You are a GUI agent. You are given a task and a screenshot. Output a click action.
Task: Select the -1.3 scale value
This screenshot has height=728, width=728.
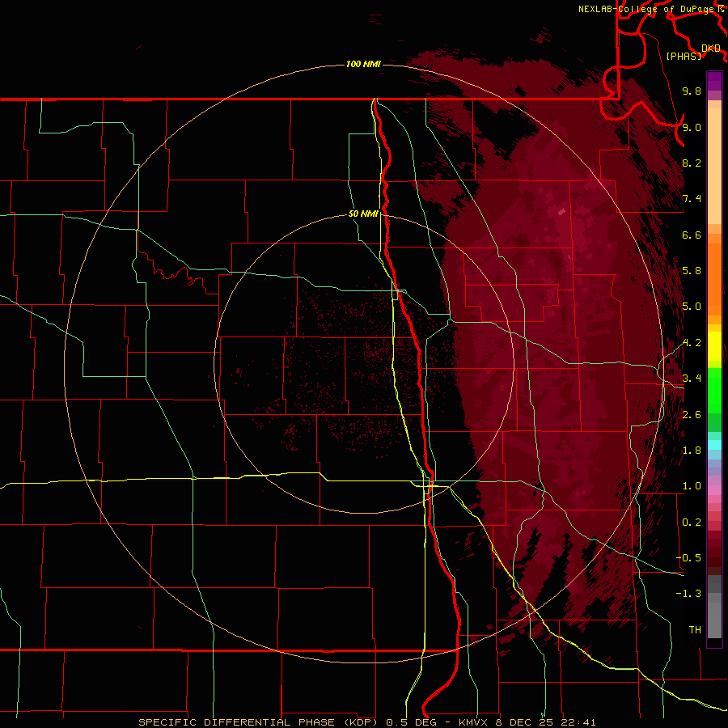(688, 594)
